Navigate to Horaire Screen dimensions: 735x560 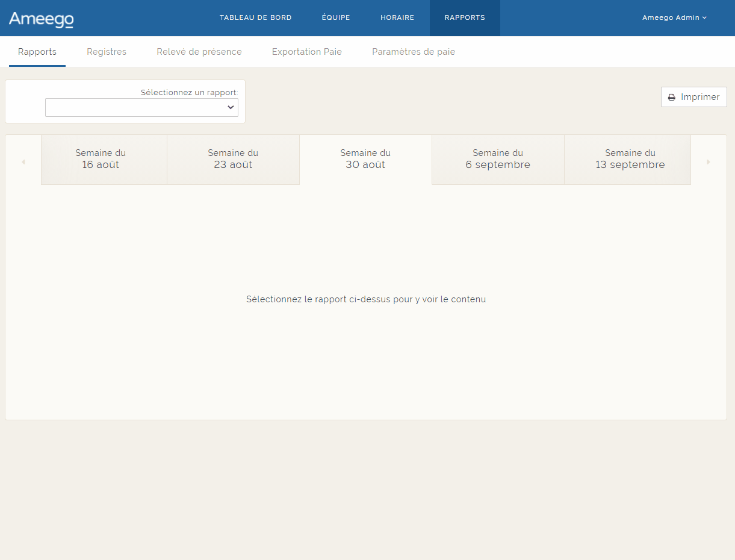(x=397, y=17)
